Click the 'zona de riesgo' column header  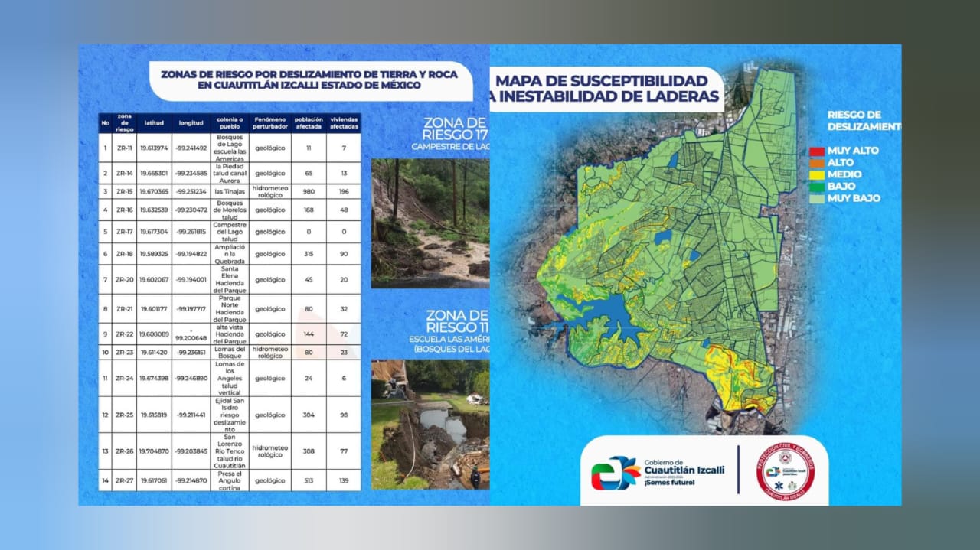tap(125, 122)
